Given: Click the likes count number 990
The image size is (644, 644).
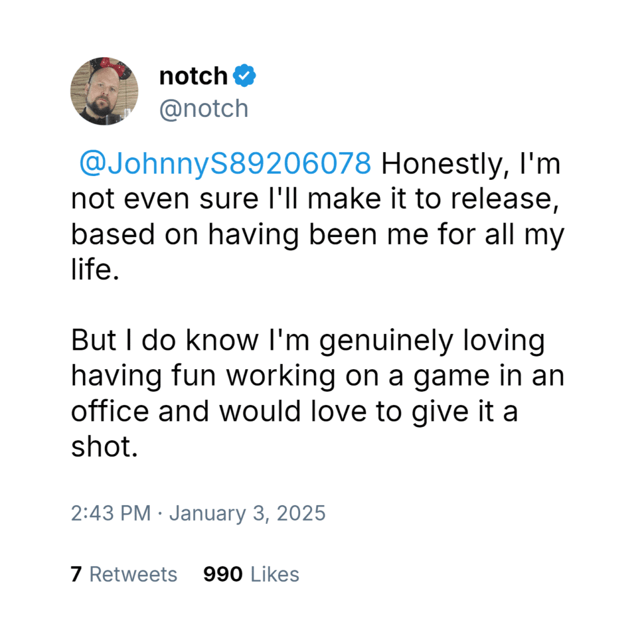Looking at the screenshot, I should point(223,574).
